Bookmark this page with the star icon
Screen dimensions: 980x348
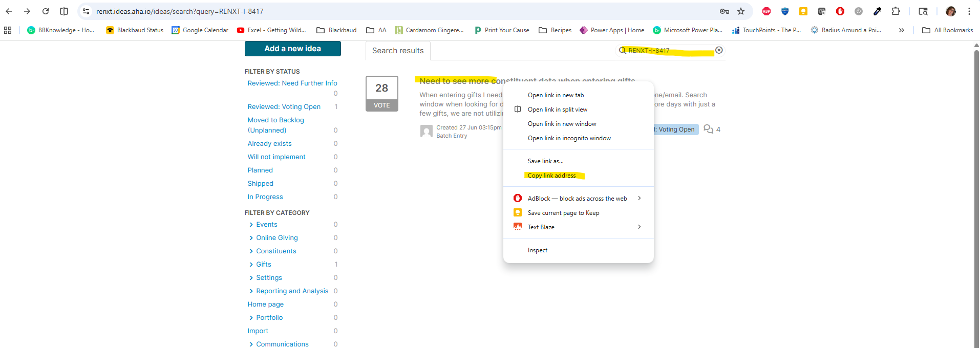tap(741, 11)
